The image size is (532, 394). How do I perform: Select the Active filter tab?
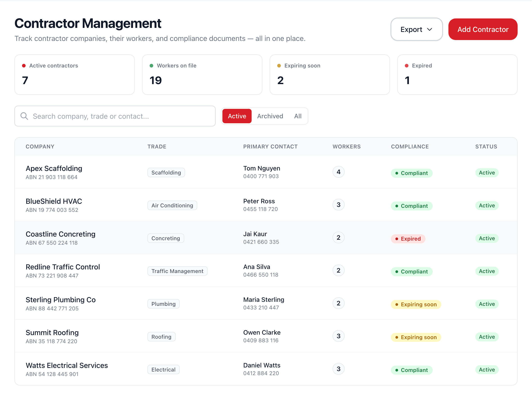(237, 116)
